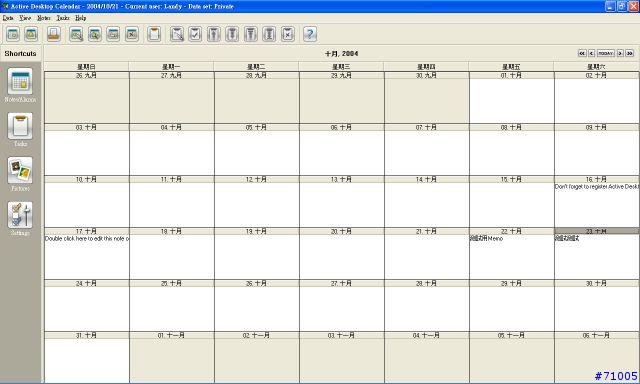Click the 06 November date header
The image size is (640, 384).
pyautogui.click(x=596, y=335)
